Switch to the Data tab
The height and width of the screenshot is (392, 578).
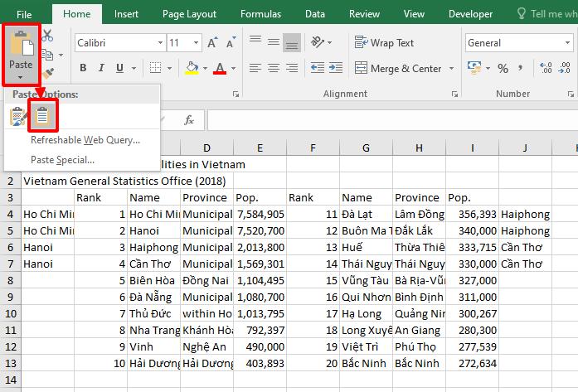point(315,14)
